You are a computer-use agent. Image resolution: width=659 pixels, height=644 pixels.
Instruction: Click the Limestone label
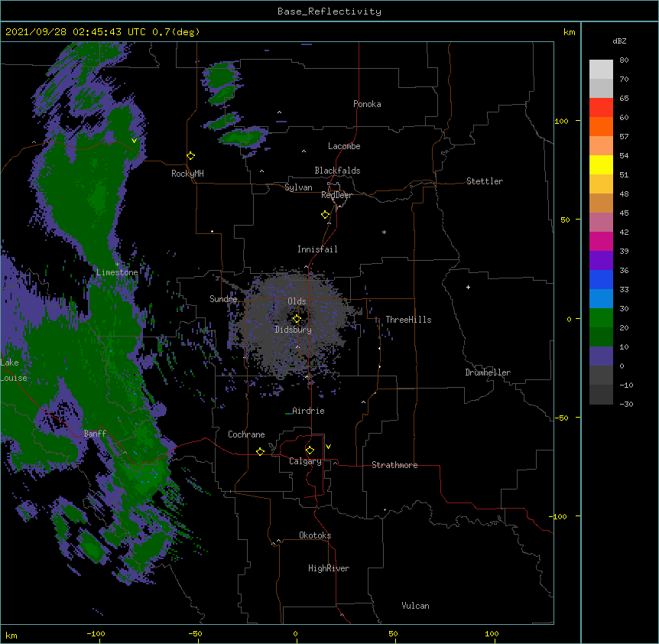[x=117, y=272]
